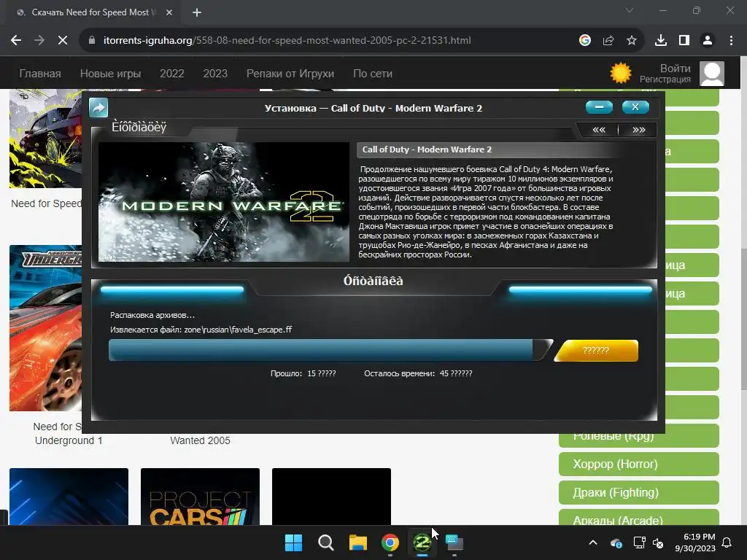
Task: Open tab search chevron in Chrome
Action: click(630, 10)
